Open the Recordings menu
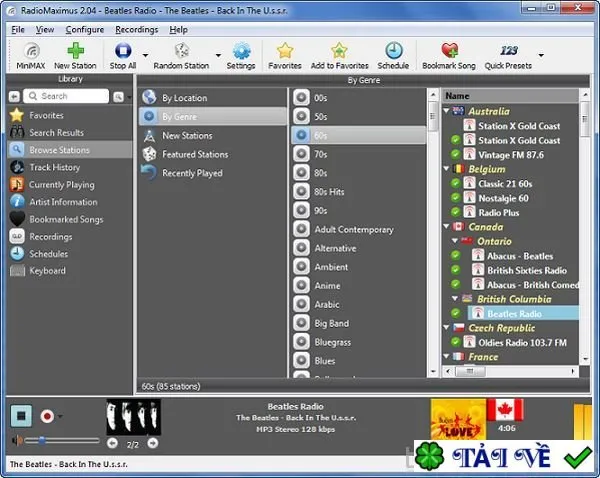Screen dimensions: 600x478 pos(137,29)
